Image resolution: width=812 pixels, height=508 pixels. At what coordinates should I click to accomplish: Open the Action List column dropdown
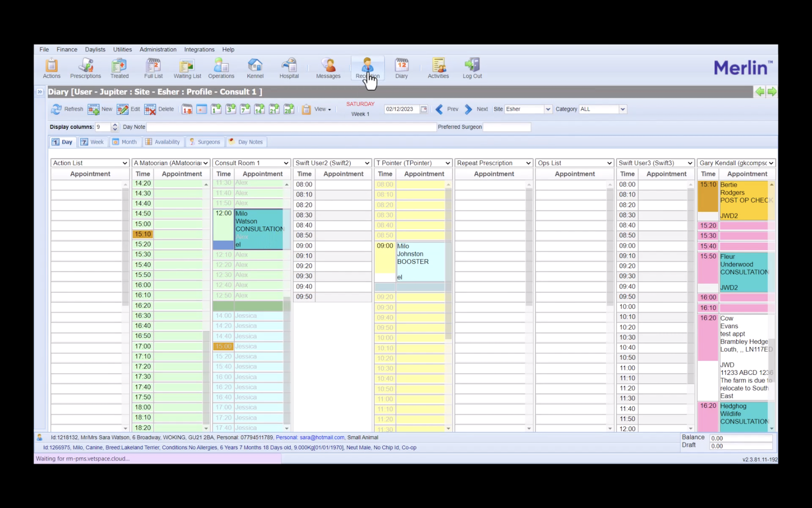pyautogui.click(x=90, y=163)
